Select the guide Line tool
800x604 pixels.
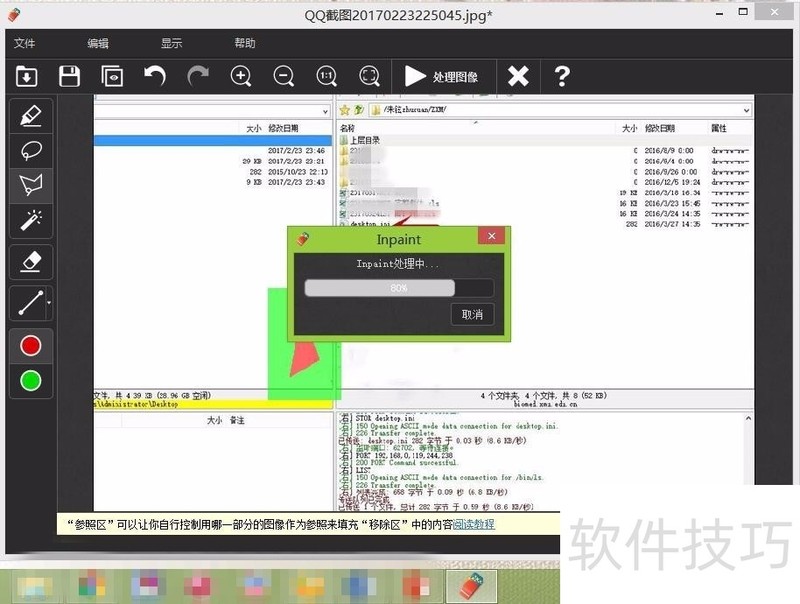(29, 303)
